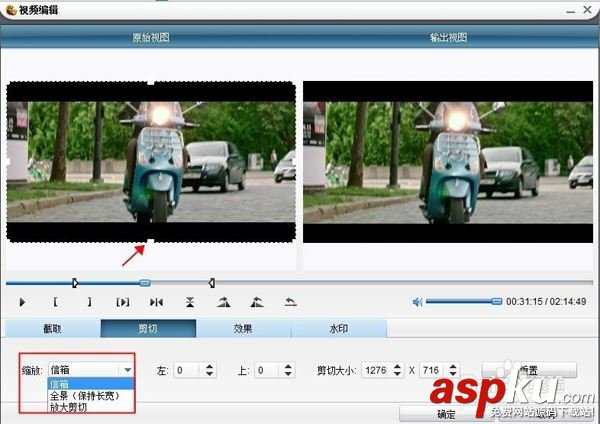Increase crop width with up arrow
This screenshot has width=600, height=424.
[398, 367]
